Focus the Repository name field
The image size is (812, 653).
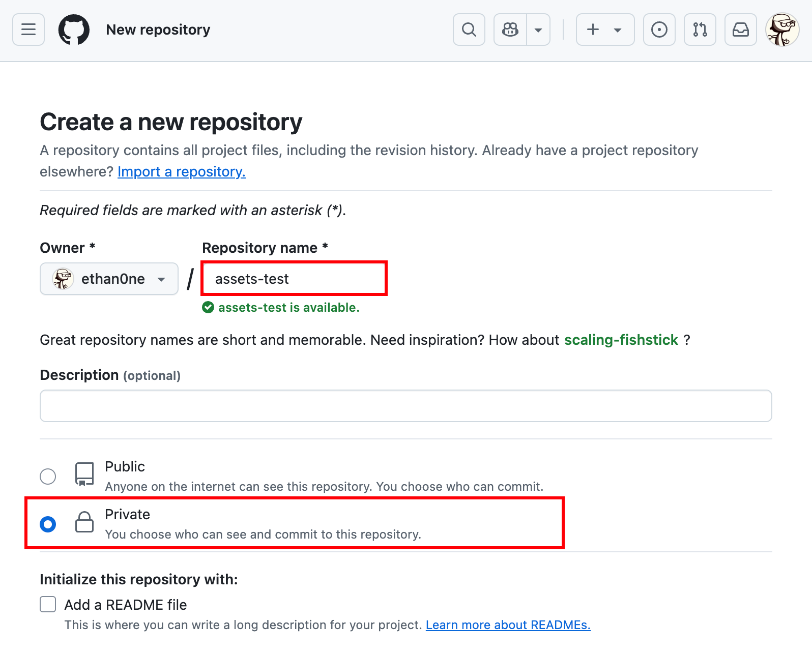click(294, 279)
